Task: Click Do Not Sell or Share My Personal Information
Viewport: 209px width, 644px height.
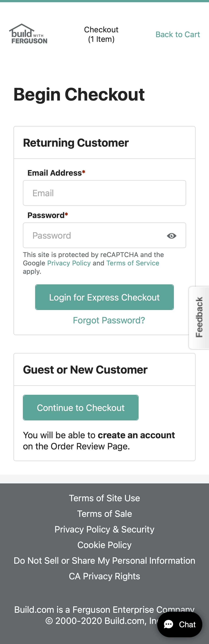Action: coord(104,560)
